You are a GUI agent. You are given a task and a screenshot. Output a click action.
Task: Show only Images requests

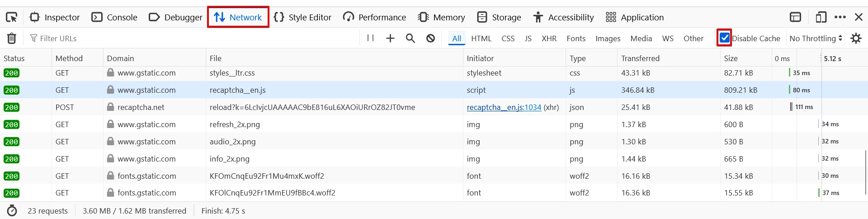coord(608,38)
